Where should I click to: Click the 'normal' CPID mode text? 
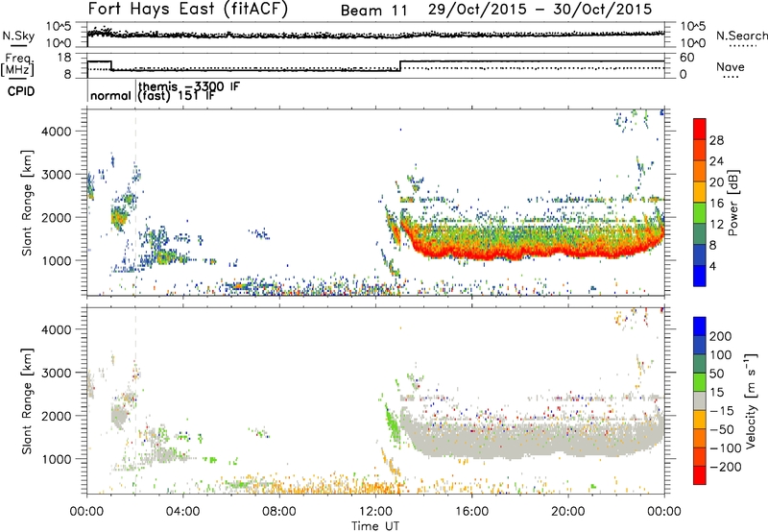(x=111, y=95)
